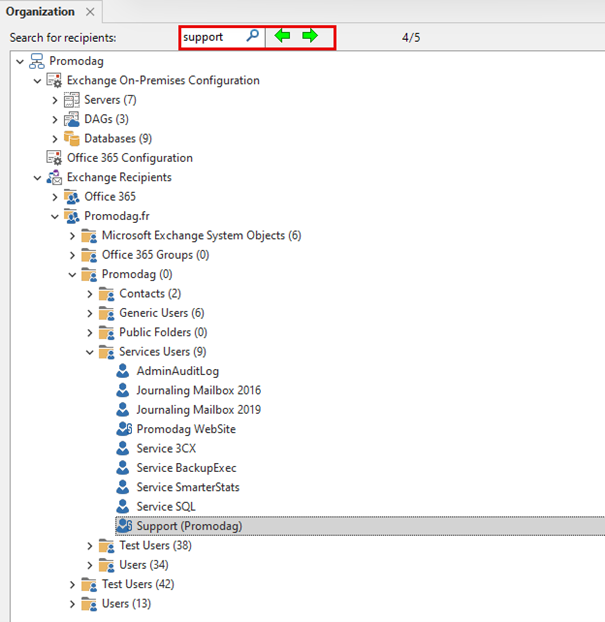
Task: Go to previous search result arrow
Action: point(282,36)
